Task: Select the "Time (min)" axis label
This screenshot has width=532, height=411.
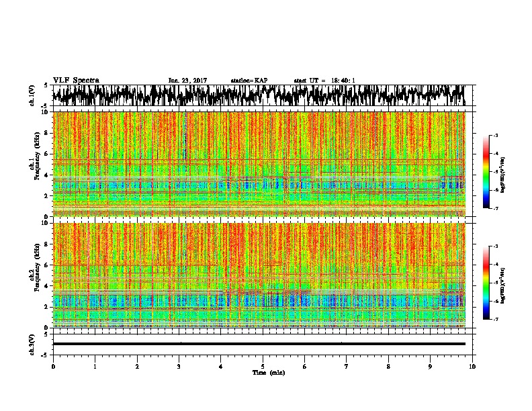Action: click(269, 373)
